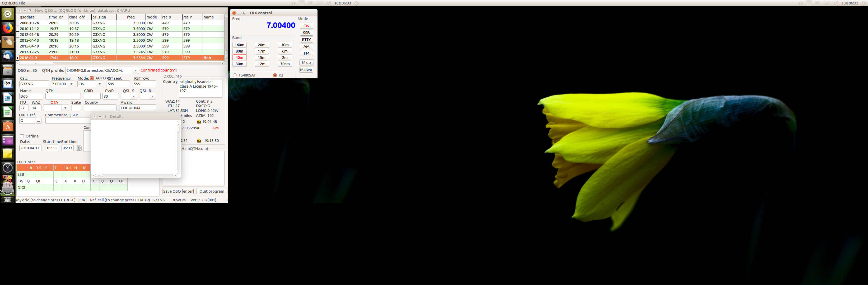Viewport: 868px width, 285px height.
Task: Enable the Offline checkbox
Action: click(22, 136)
